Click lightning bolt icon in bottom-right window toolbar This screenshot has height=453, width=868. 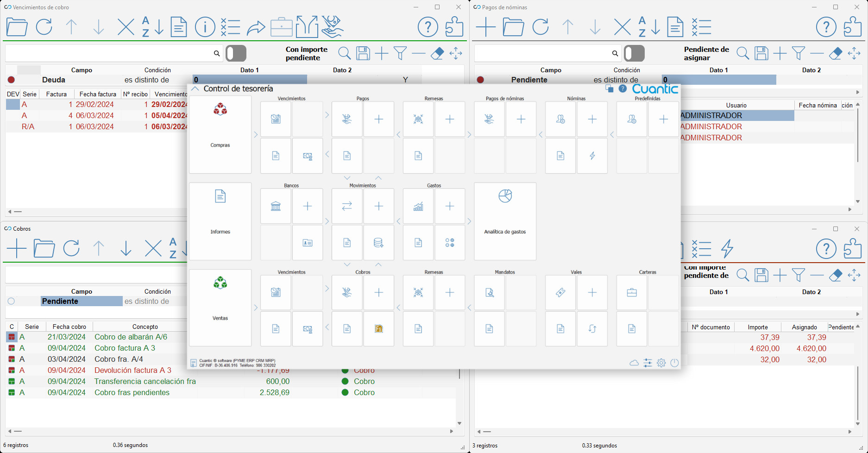coord(727,249)
